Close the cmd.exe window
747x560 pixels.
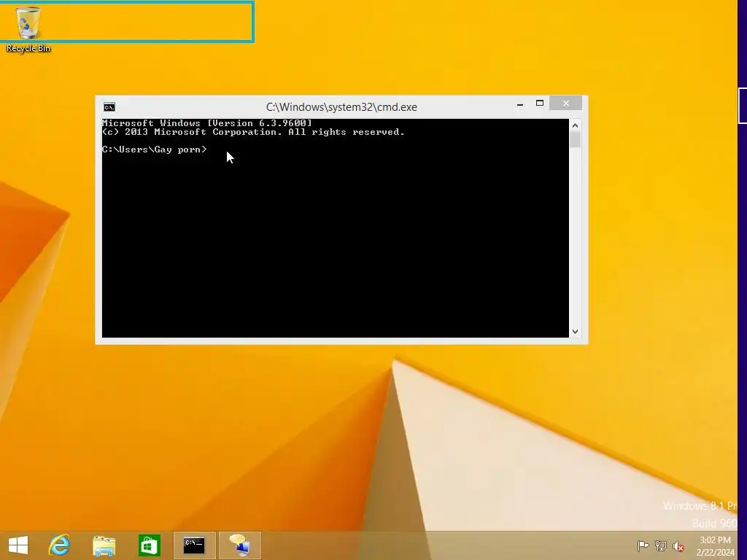point(565,104)
